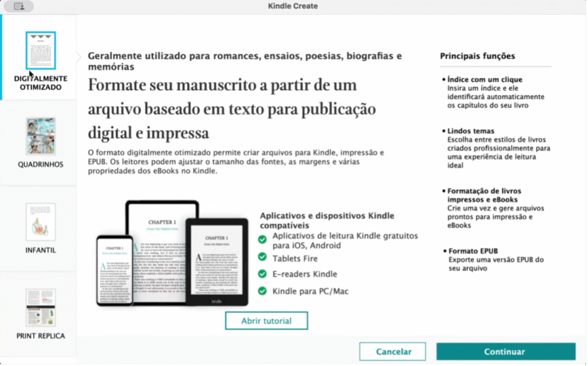Click the check icon next to Kindle para PC/Mac
The height and width of the screenshot is (366, 588).
(262, 291)
